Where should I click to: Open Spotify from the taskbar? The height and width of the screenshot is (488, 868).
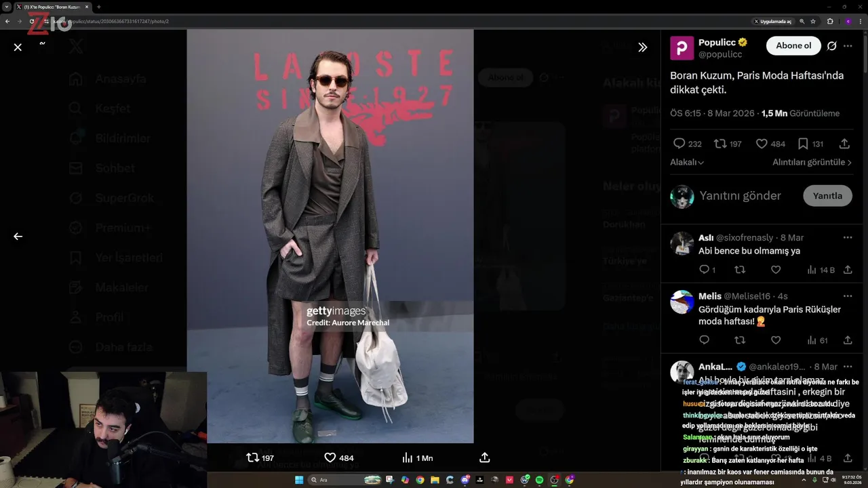click(539, 480)
